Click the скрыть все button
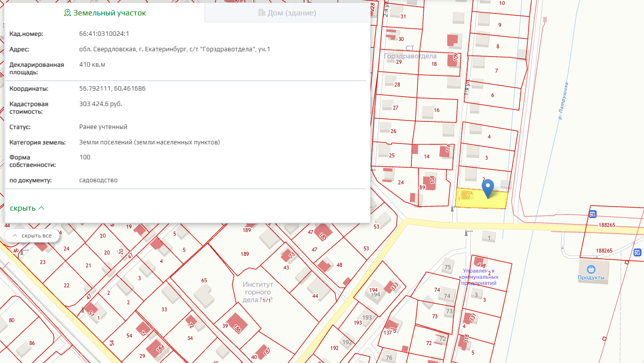Viewport: 644px width, 363px height. pyautogui.click(x=32, y=236)
